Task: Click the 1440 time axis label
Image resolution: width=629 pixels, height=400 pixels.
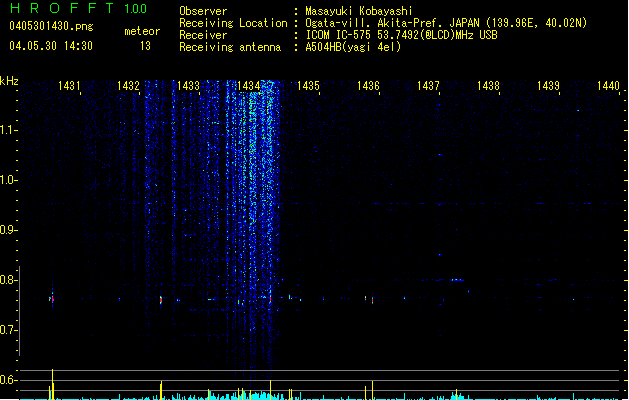Action: click(608, 86)
